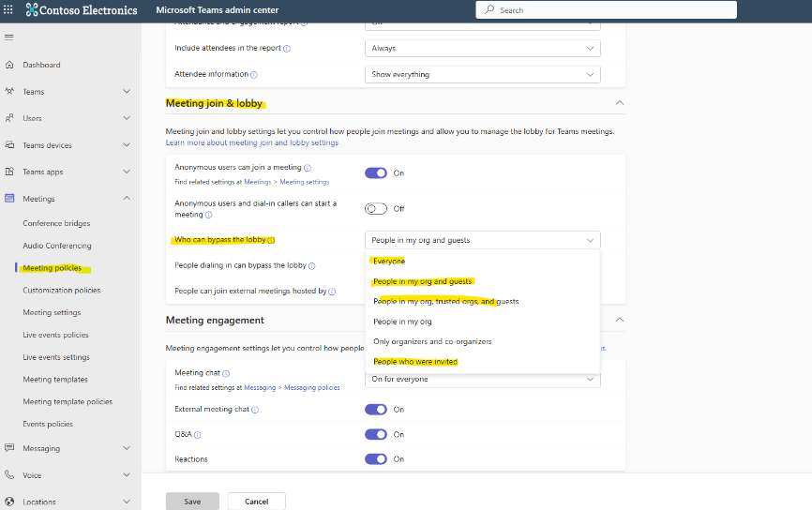Toggle External meeting chat switch

[x=376, y=410]
